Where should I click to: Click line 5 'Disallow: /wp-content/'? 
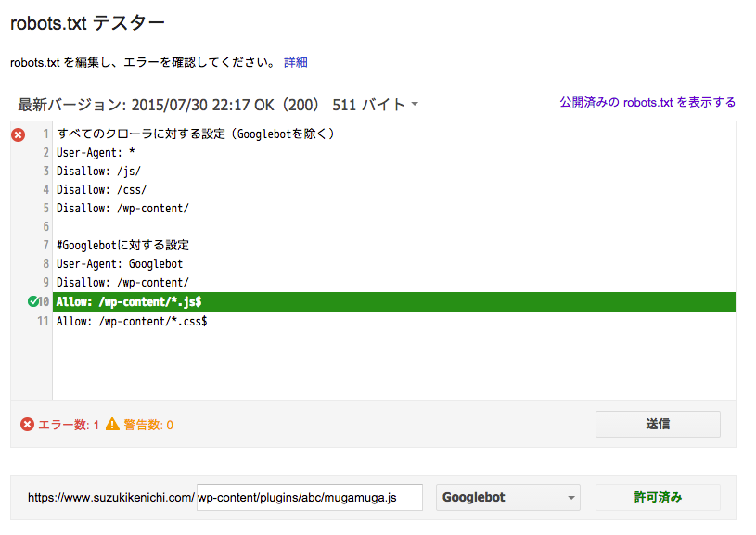122,209
